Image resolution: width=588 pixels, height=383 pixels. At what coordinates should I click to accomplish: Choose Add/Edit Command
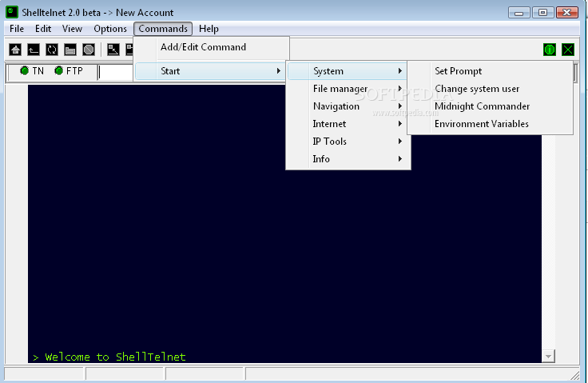212,47
